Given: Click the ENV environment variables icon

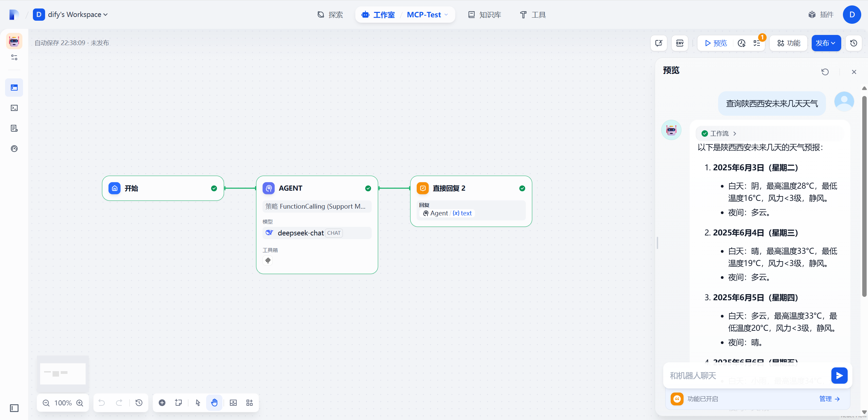Looking at the screenshot, I should 680,43.
